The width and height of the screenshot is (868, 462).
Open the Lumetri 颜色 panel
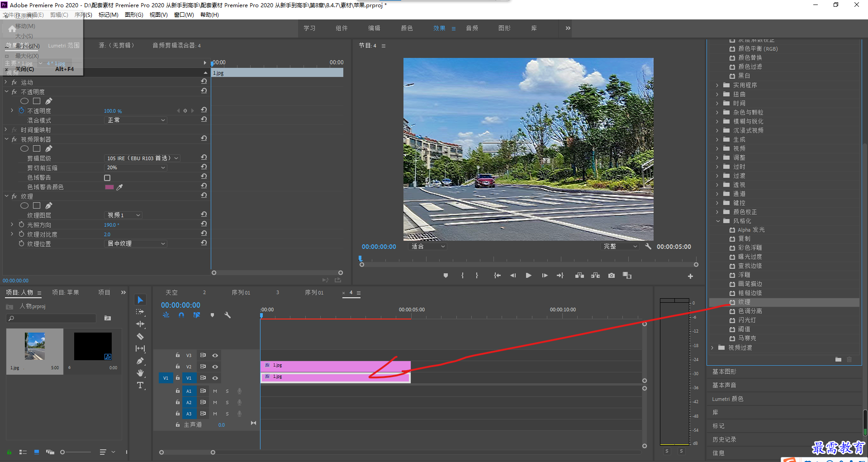tap(727, 399)
